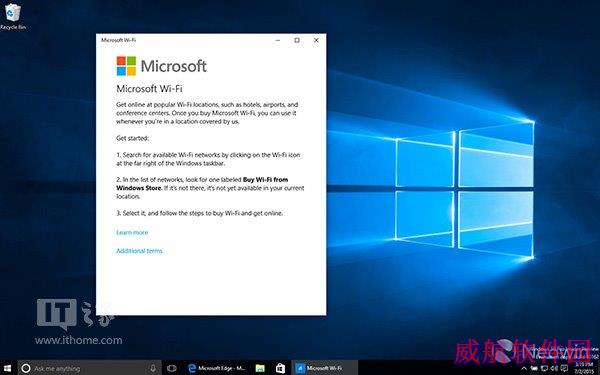The height and width of the screenshot is (375, 600).
Task: Open File Explorer from the taskbar
Action: click(260, 368)
